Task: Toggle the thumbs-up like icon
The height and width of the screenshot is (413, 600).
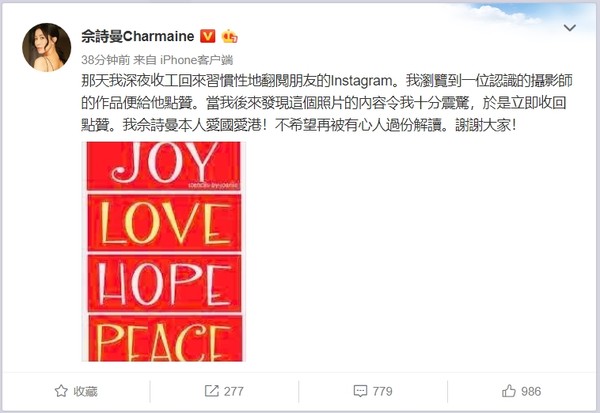Action: 509,391
